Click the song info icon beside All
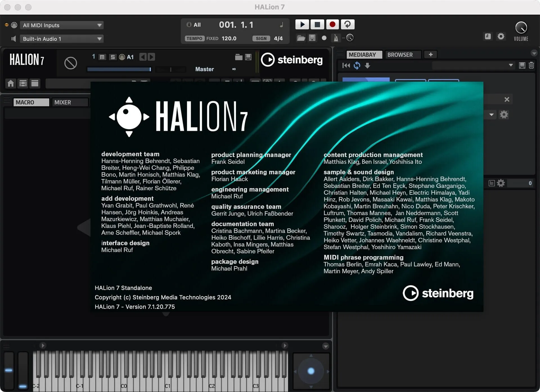This screenshot has height=392, width=540. pos(189,25)
